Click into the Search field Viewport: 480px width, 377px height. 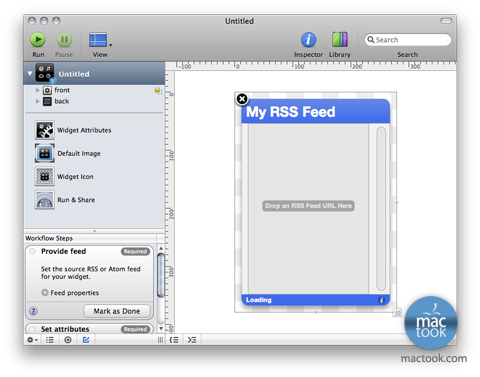[x=408, y=40]
